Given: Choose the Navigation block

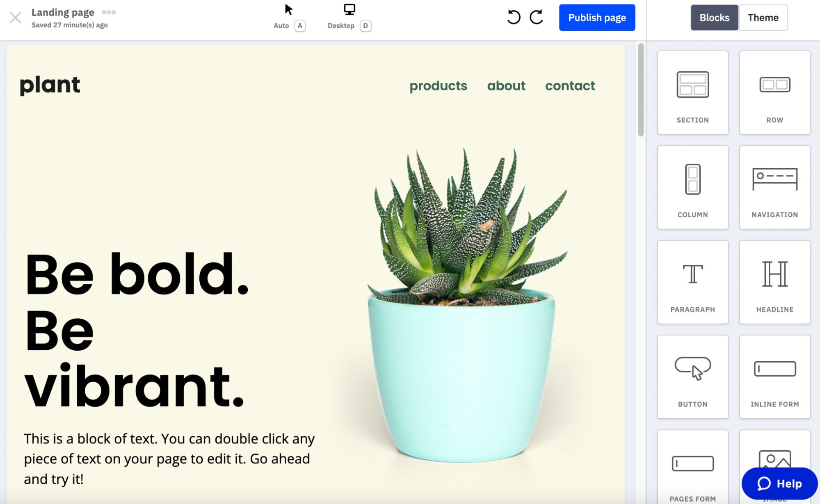Looking at the screenshot, I should (774, 187).
